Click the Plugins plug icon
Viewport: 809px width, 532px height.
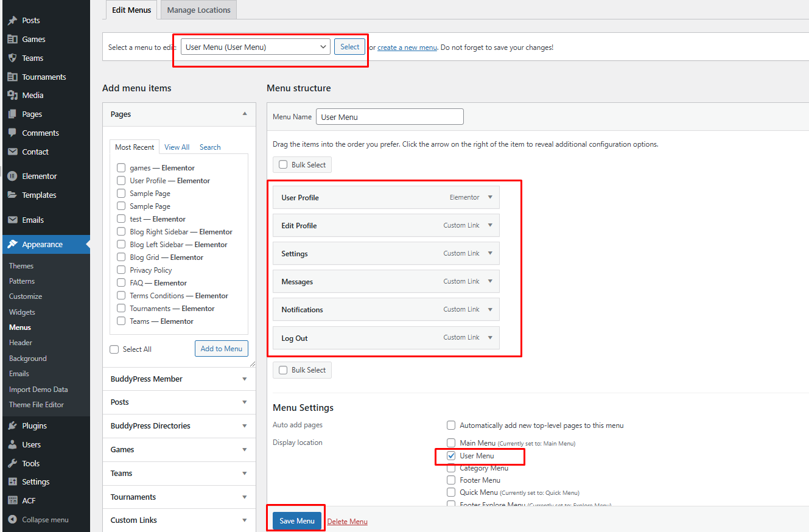12,425
